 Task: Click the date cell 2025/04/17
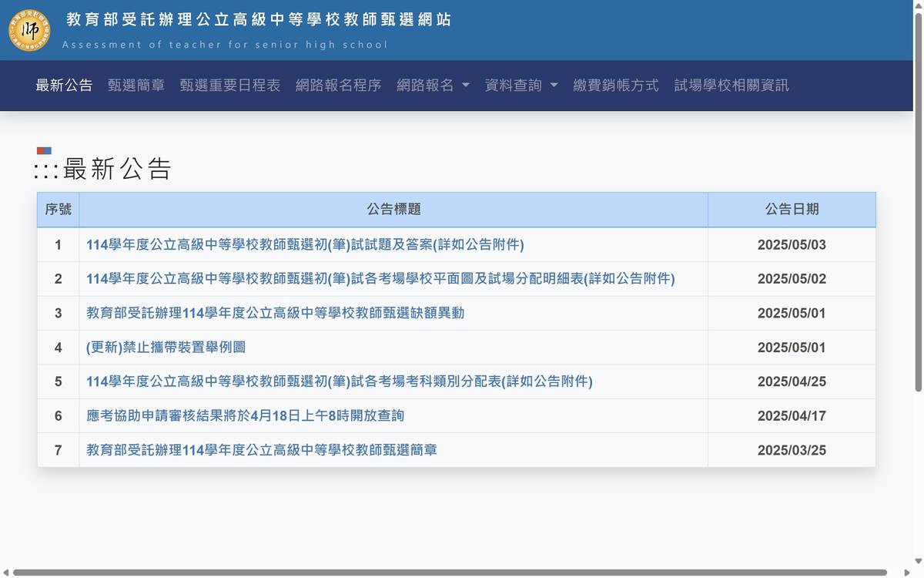click(x=792, y=416)
